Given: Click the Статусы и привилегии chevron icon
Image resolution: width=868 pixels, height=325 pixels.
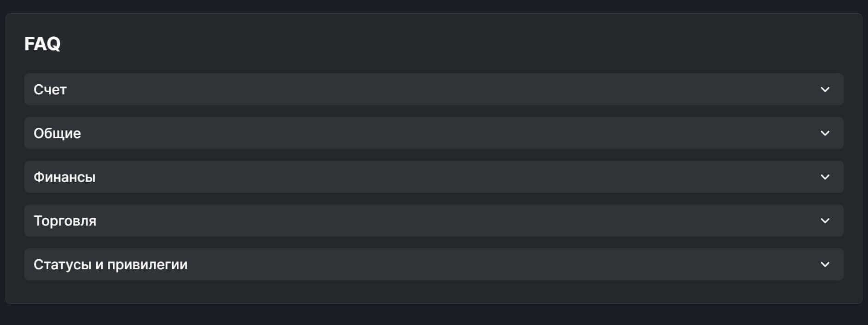Looking at the screenshot, I should tap(825, 264).
